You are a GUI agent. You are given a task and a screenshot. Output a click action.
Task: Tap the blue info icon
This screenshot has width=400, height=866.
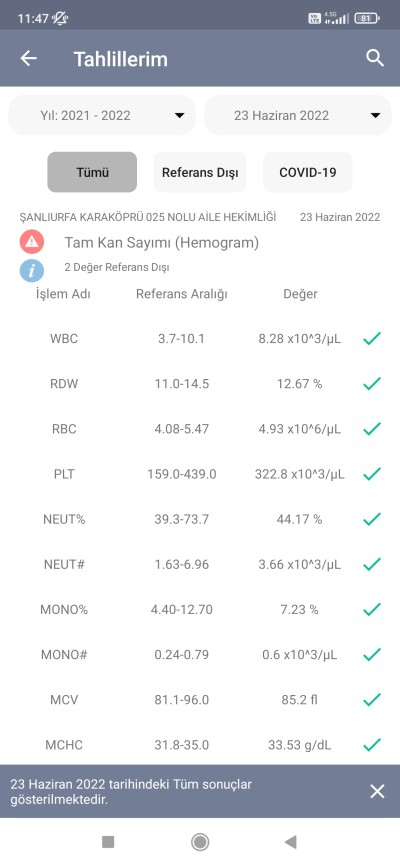(x=32, y=271)
